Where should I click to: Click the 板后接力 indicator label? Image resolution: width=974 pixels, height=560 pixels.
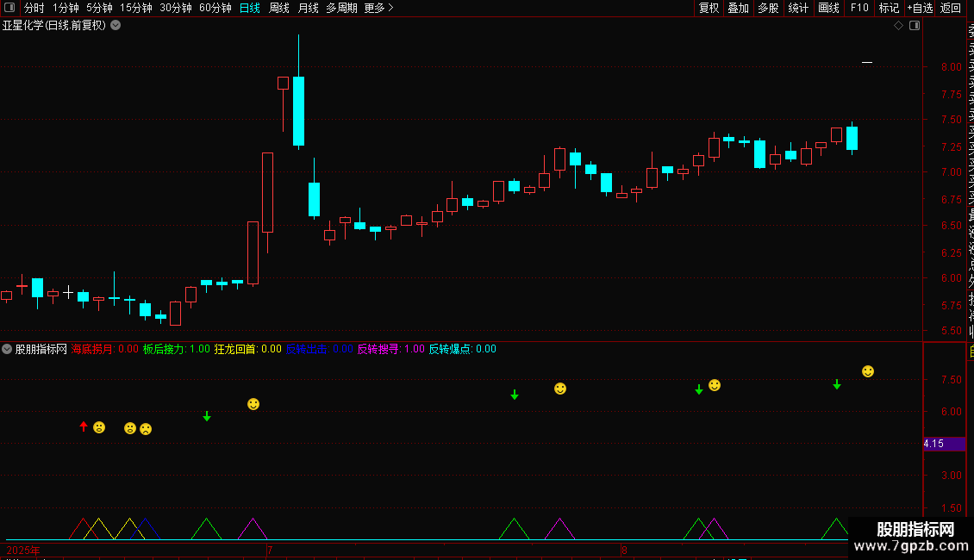177,349
